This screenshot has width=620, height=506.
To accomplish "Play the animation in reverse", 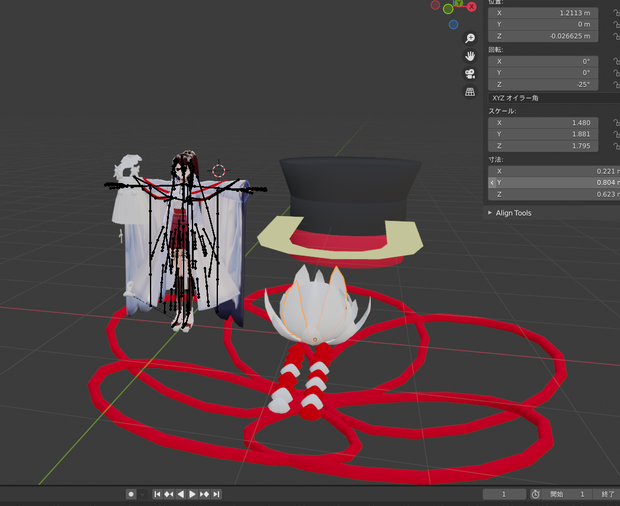I will (181, 494).
